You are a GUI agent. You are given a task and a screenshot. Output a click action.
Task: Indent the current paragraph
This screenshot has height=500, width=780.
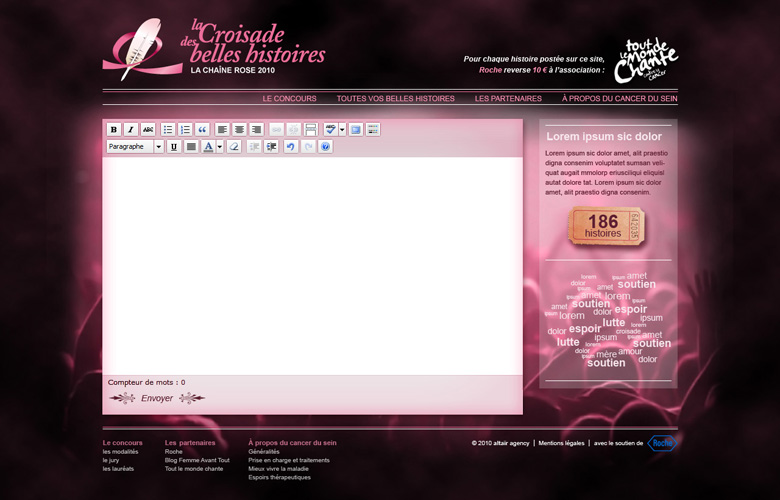pyautogui.click(x=271, y=146)
